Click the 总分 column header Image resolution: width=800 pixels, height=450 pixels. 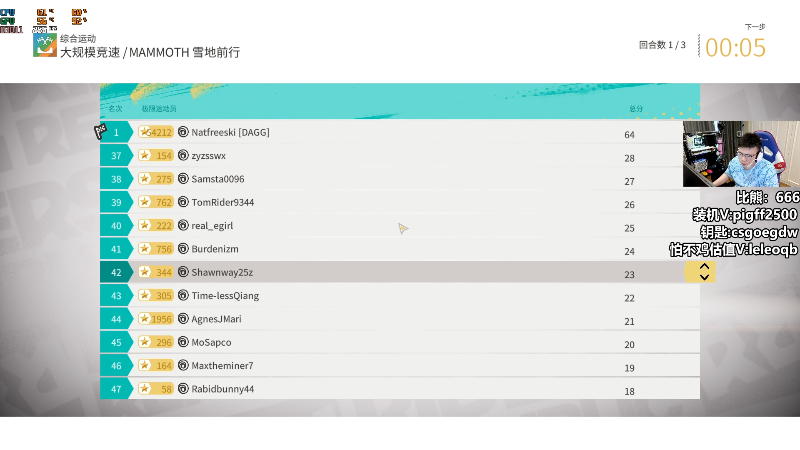(x=636, y=109)
